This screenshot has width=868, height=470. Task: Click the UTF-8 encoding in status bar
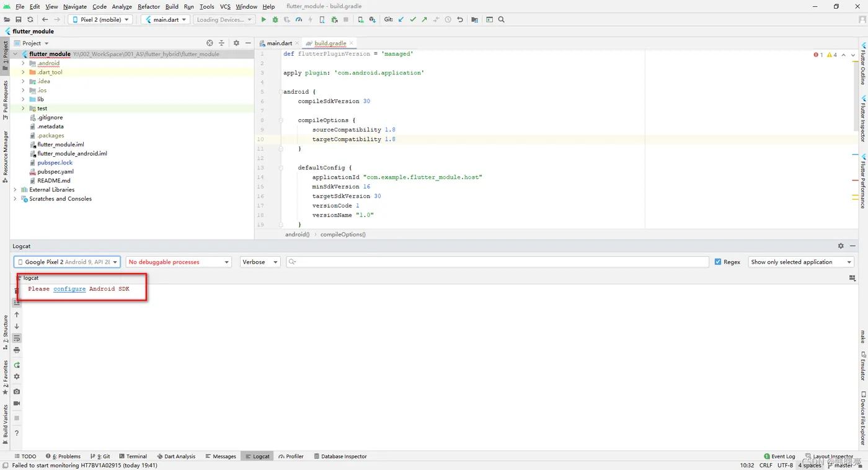coord(785,465)
